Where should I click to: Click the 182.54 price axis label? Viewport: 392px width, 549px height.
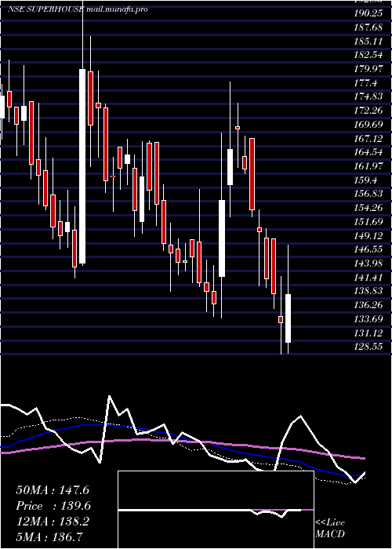click(370, 56)
